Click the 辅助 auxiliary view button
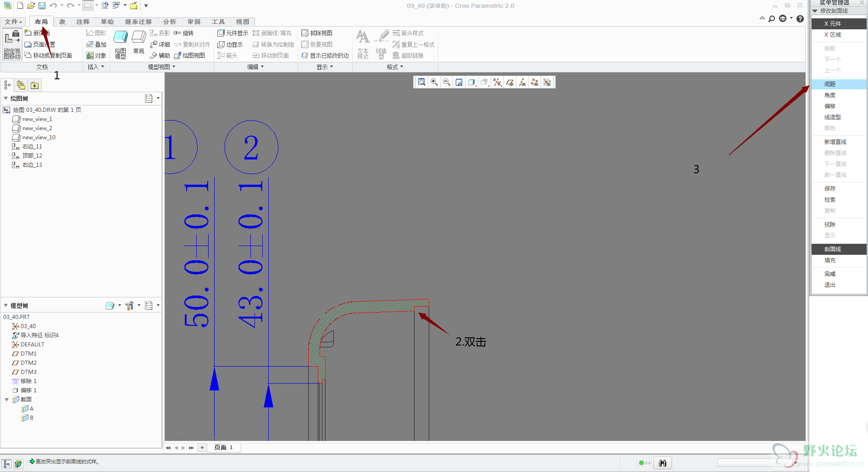 tap(160, 55)
